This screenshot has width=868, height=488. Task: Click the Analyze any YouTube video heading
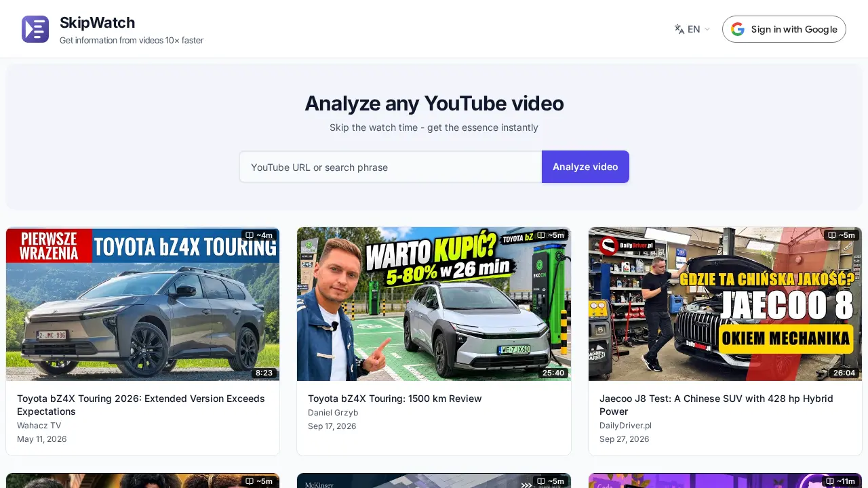point(434,103)
